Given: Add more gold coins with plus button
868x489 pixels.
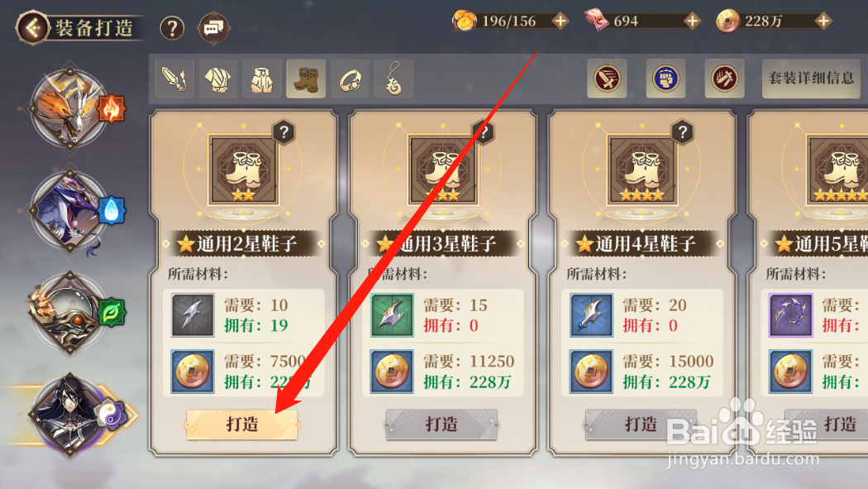Looking at the screenshot, I should click(823, 21).
